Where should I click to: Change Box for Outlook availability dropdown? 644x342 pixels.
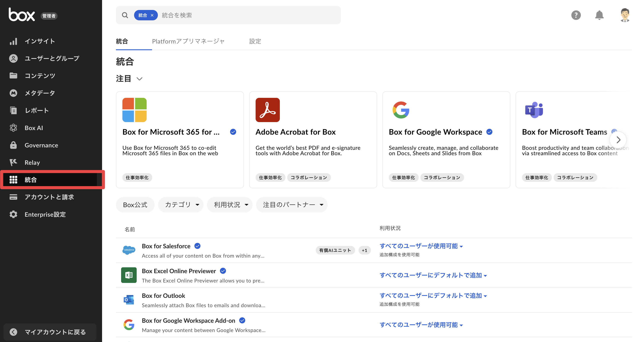[x=433, y=296]
